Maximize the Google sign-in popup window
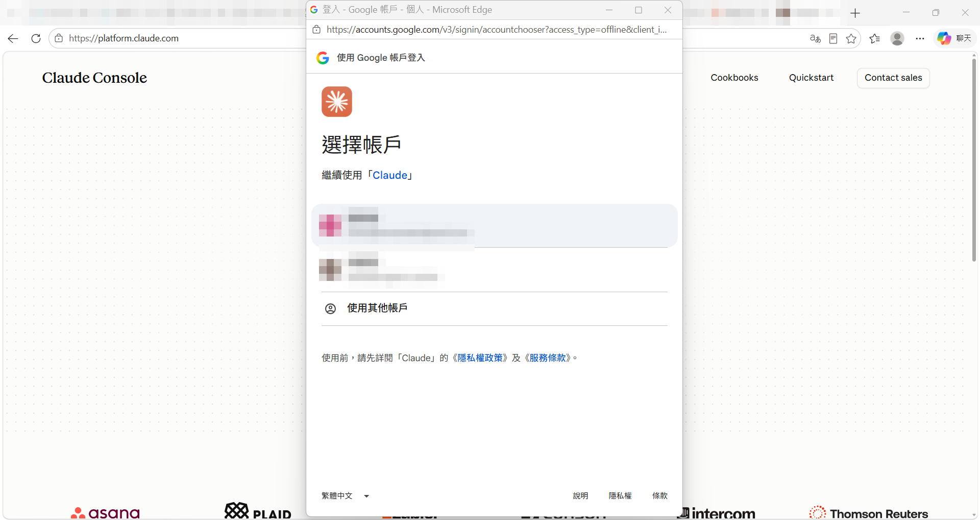 pos(639,10)
